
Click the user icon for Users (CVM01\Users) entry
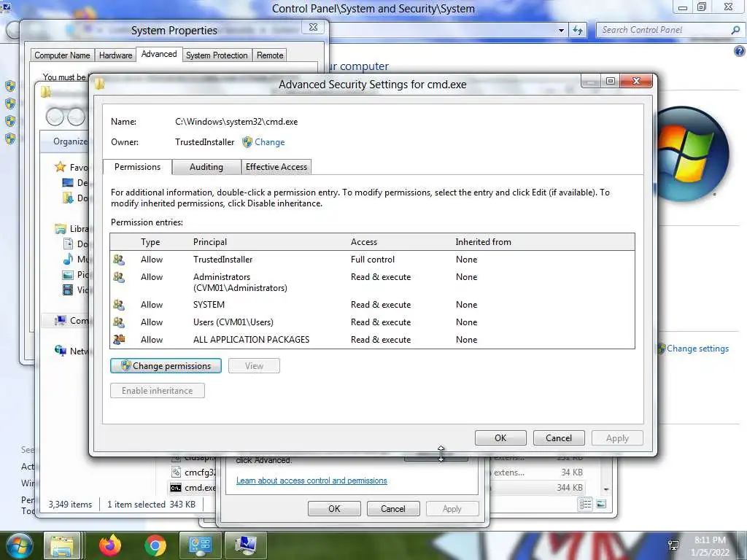pos(119,322)
